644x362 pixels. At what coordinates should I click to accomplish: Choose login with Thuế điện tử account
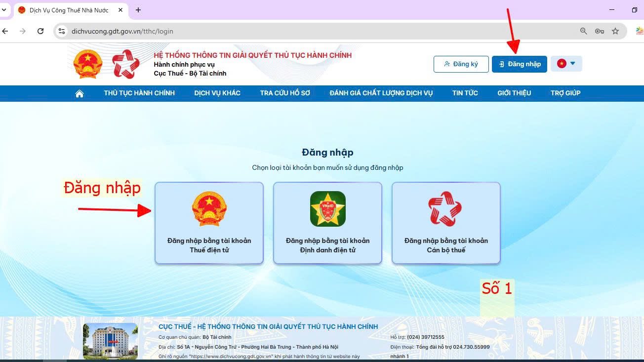(x=209, y=223)
